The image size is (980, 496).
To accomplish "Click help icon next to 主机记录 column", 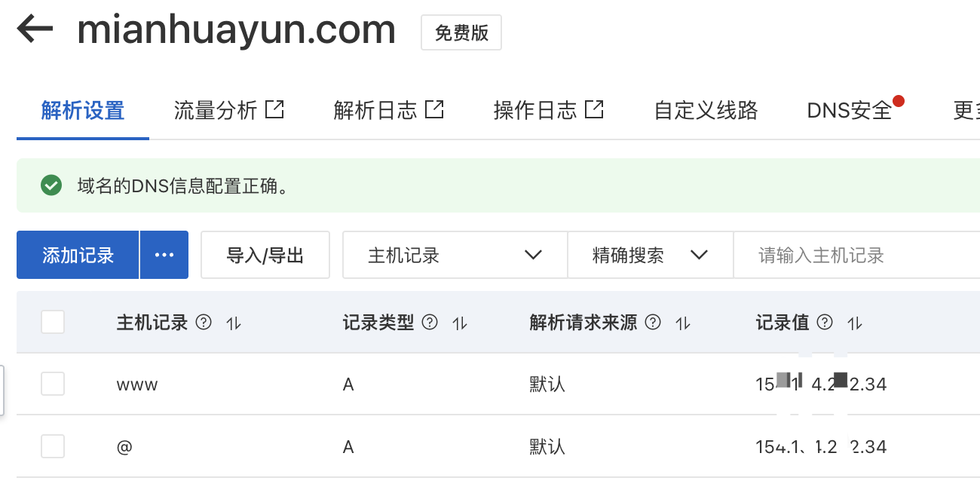I will click(x=204, y=323).
